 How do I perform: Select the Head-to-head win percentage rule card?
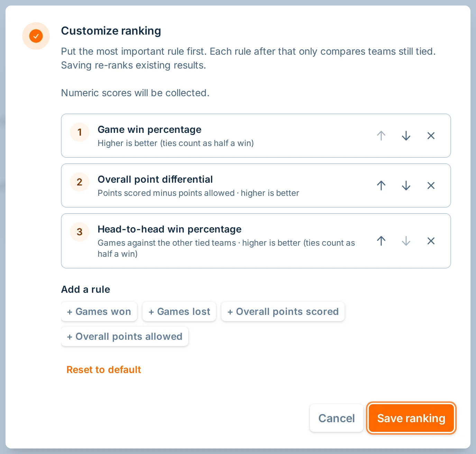point(256,241)
